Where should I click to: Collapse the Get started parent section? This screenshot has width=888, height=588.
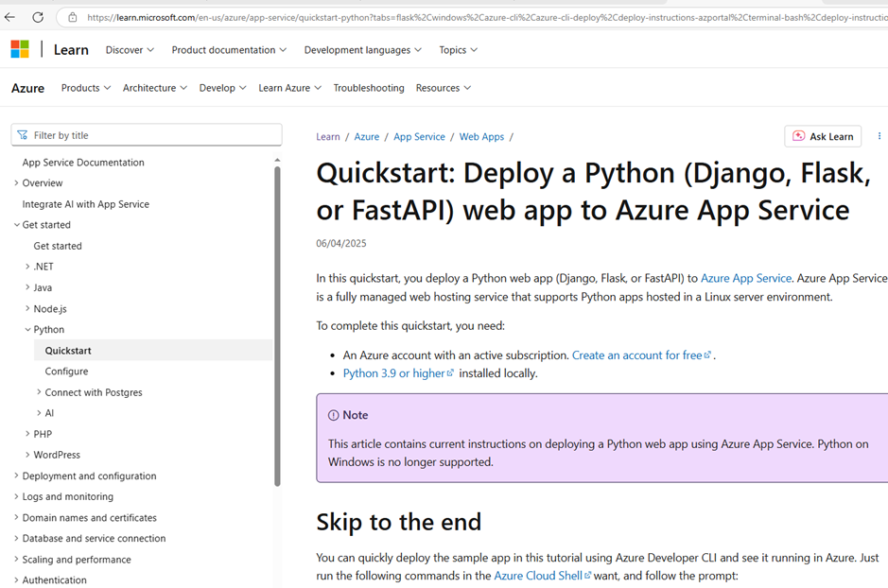pyautogui.click(x=16, y=225)
